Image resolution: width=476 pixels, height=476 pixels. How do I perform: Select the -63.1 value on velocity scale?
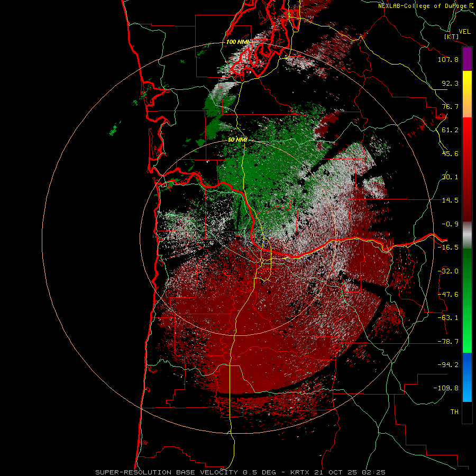448,318
